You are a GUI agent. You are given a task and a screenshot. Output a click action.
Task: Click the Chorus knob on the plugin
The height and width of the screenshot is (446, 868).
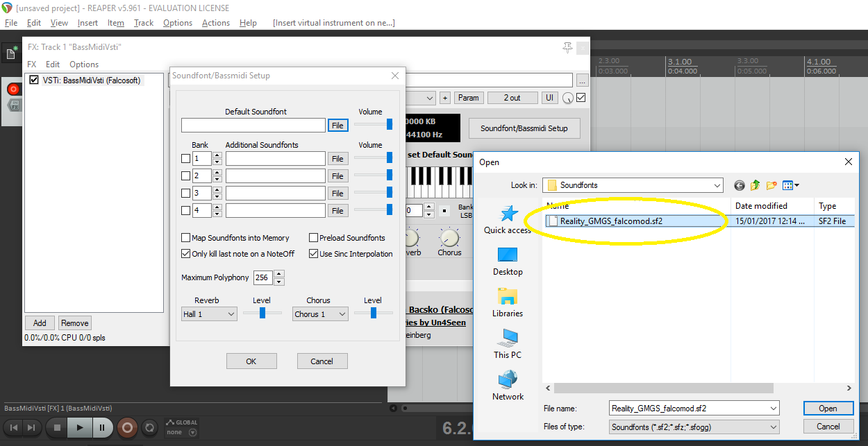[x=449, y=238]
